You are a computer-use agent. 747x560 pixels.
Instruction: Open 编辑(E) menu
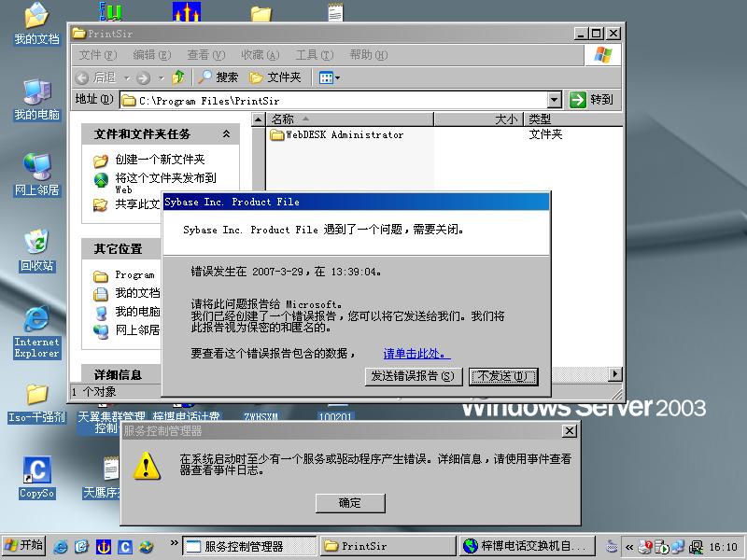(x=151, y=55)
